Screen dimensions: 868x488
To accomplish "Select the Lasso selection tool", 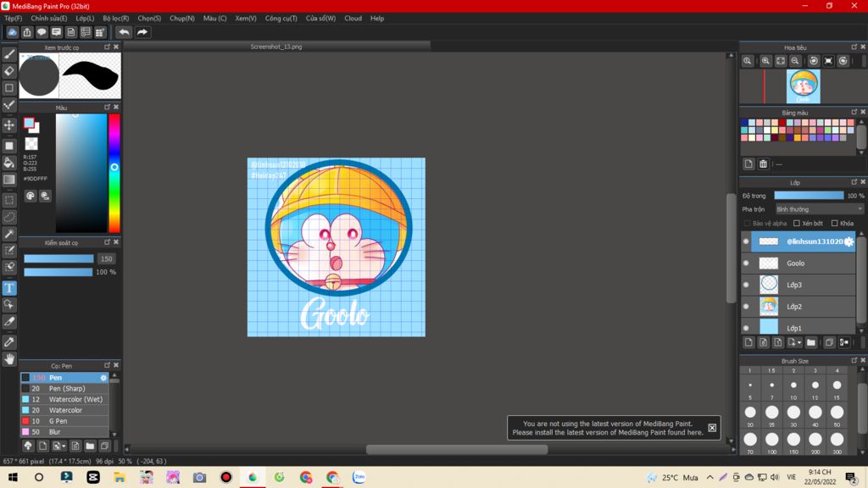I will [9, 217].
